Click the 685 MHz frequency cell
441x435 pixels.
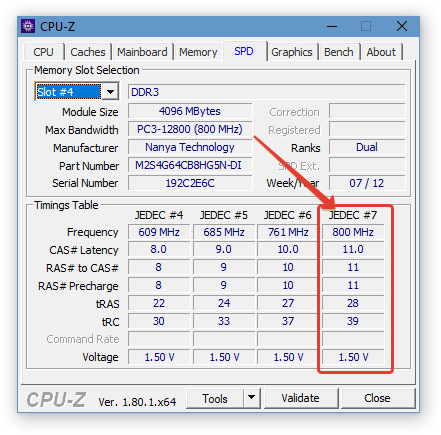click(x=224, y=232)
